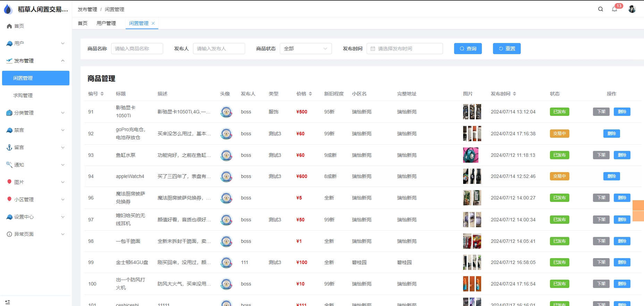Sort the table by 编号
This screenshot has height=306, width=644.
102,94
